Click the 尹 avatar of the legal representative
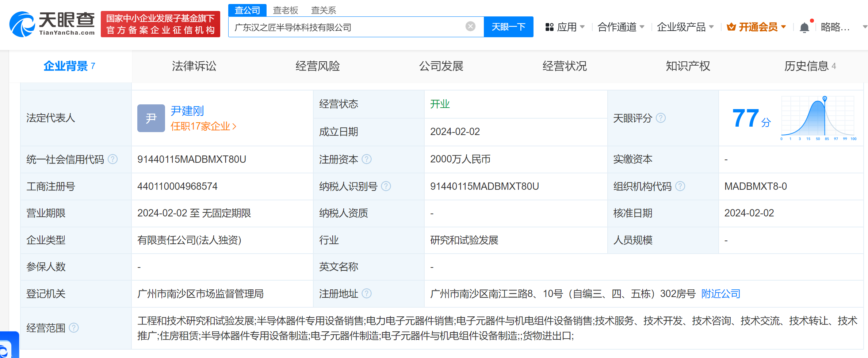 (151, 118)
